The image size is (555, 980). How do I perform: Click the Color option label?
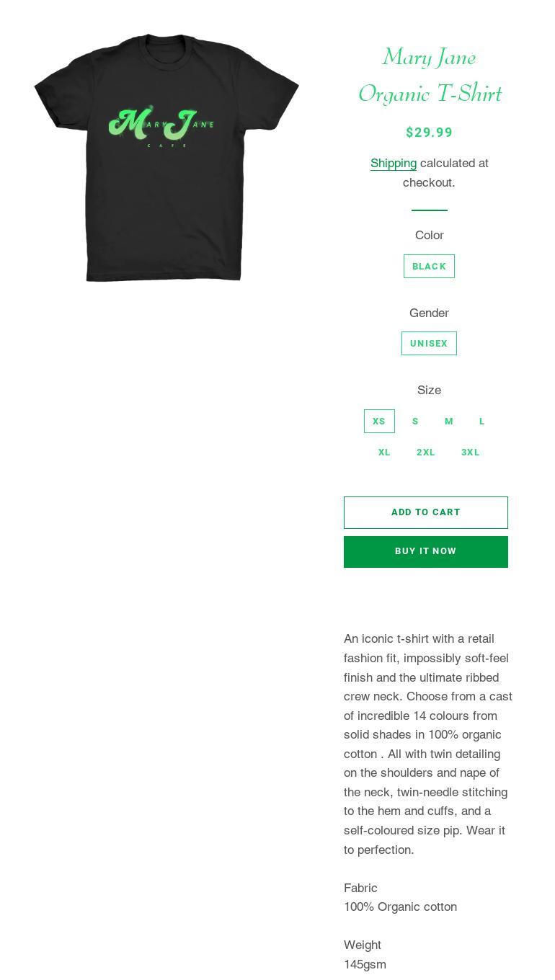coord(430,236)
